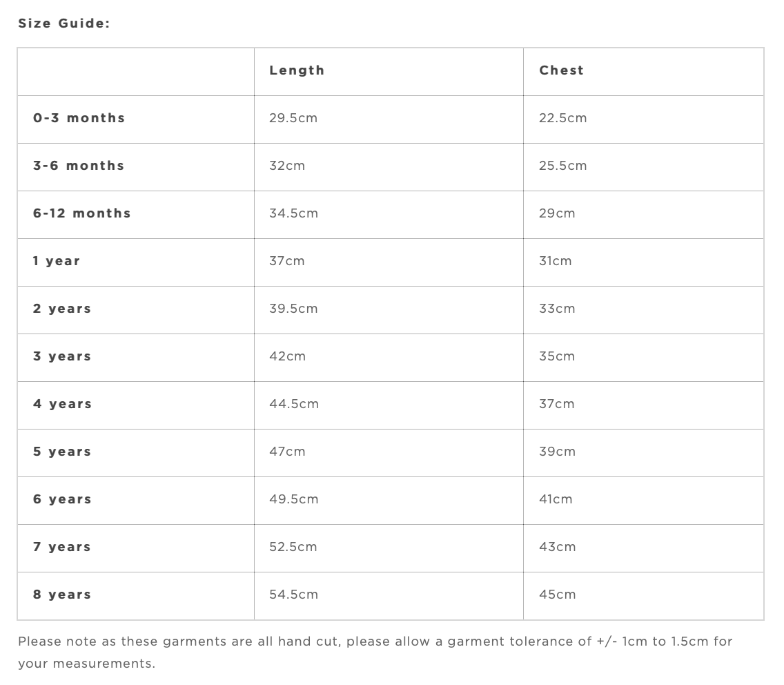The image size is (784, 685).
Task: Select the Chest column header
Action: click(561, 70)
